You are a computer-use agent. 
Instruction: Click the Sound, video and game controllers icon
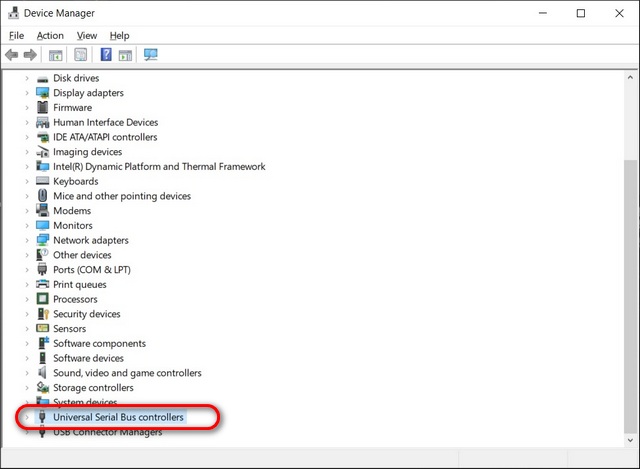coord(42,372)
